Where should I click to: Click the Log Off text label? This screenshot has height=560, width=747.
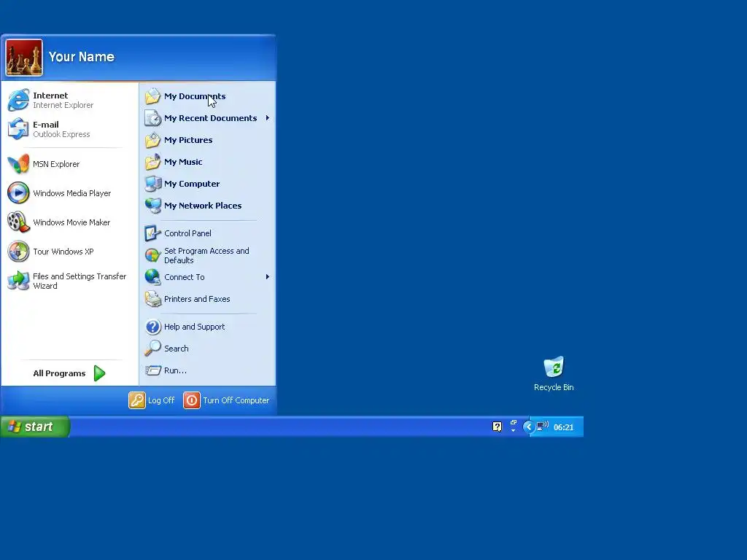[161, 400]
